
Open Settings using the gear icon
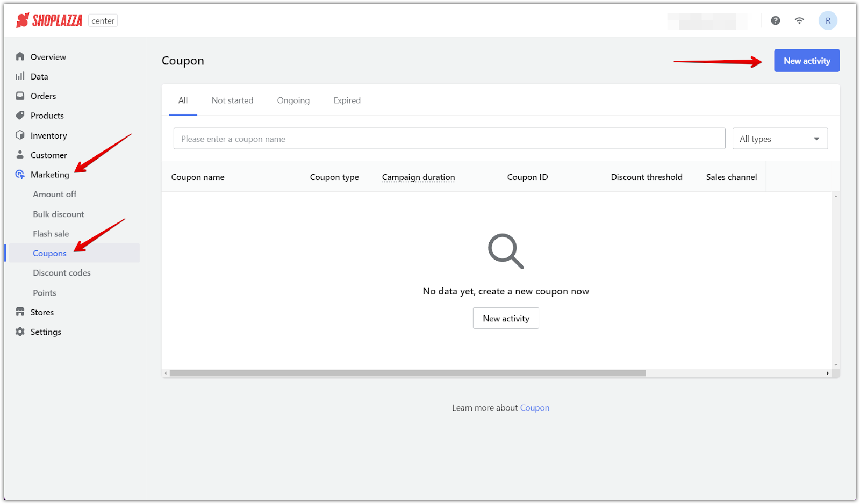[x=20, y=332]
